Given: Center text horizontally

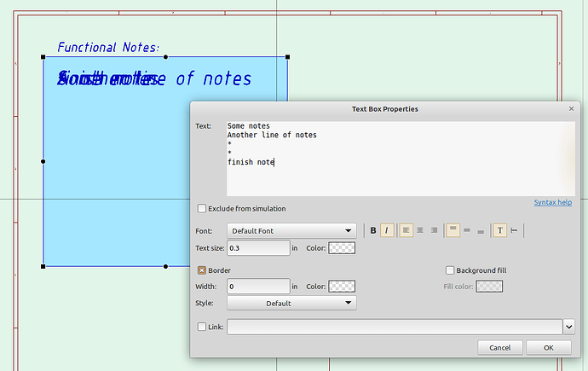Looking at the screenshot, I should pyautogui.click(x=420, y=230).
